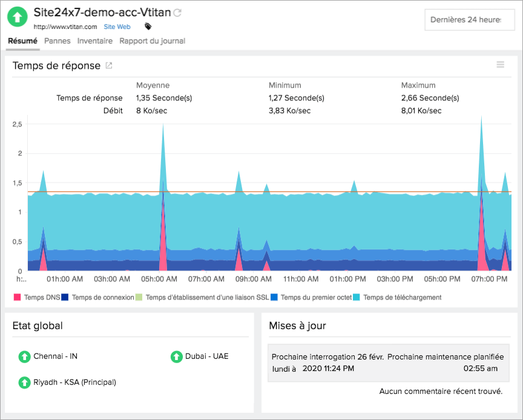523x420 pixels.
Task: Refresh the monitor using the reload icon
Action: pos(177,13)
